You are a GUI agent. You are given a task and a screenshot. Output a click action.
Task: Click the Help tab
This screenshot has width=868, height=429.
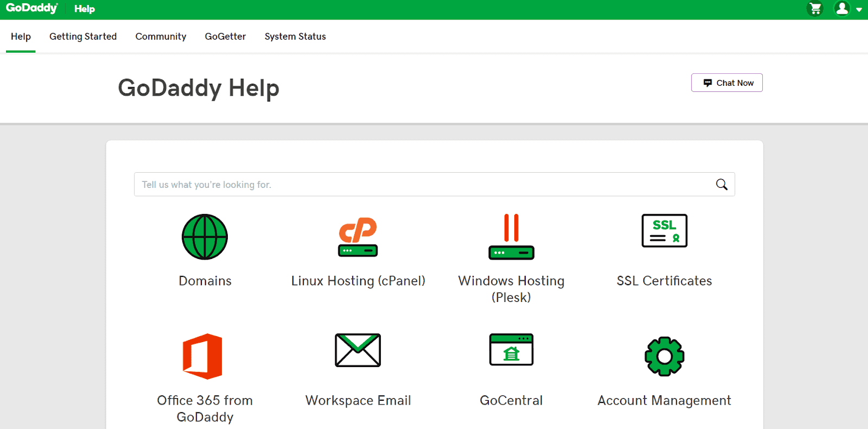tap(21, 36)
